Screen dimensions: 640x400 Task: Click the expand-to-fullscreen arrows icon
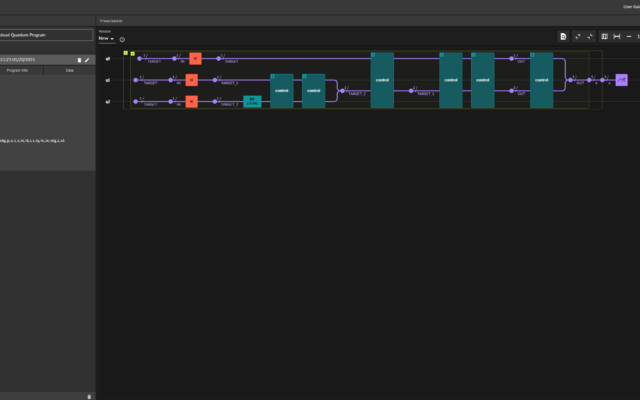pyautogui.click(x=578, y=36)
